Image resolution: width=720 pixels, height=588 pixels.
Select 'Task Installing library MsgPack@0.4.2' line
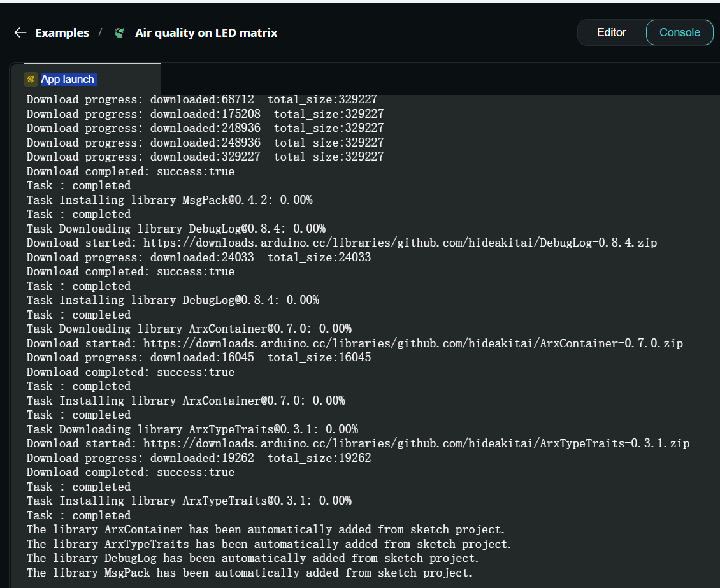(x=169, y=199)
